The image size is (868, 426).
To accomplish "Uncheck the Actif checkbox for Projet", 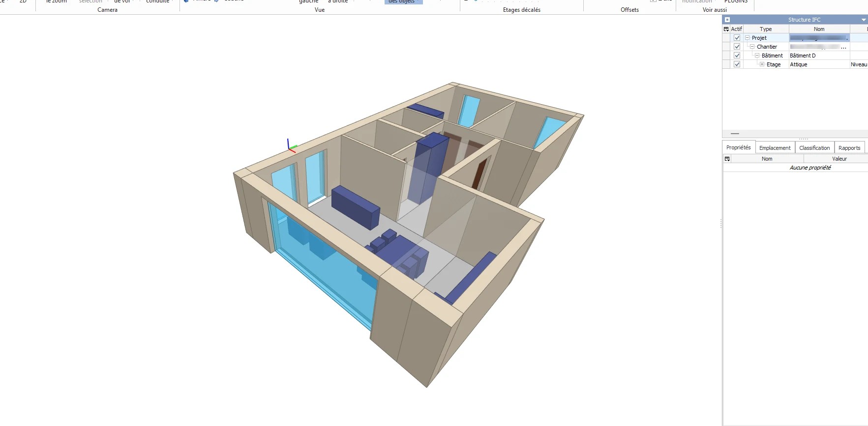I will pyautogui.click(x=737, y=38).
